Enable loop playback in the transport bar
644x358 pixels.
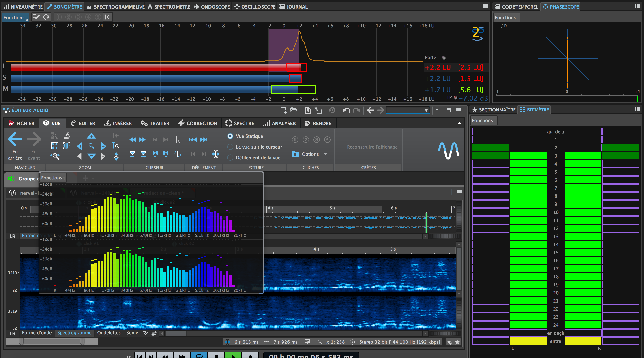pyautogui.click(x=199, y=356)
